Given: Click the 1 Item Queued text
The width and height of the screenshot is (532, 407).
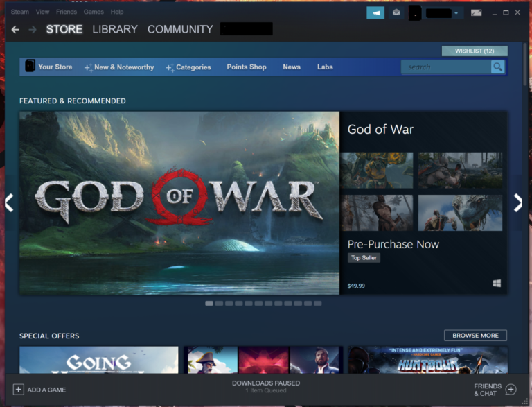Looking at the screenshot, I should click(266, 390).
